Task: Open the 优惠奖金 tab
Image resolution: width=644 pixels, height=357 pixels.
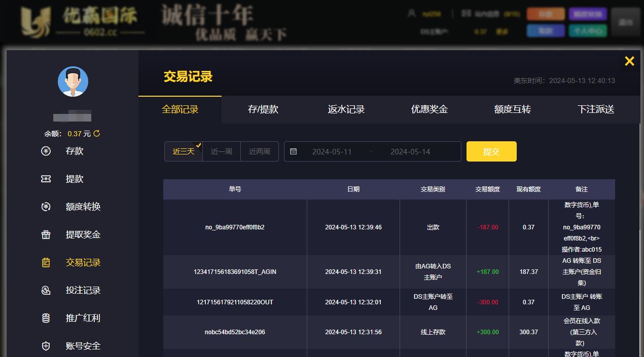Action: coord(429,109)
